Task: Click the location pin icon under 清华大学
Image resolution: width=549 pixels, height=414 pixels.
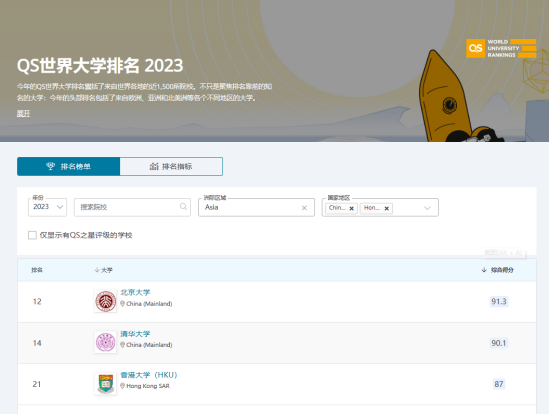Action: pos(123,345)
